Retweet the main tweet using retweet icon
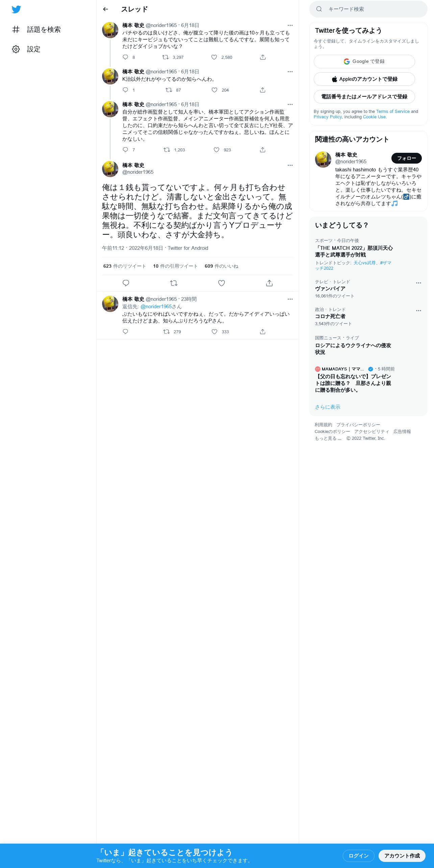Viewport: 434px width, 868px height. pyautogui.click(x=174, y=283)
